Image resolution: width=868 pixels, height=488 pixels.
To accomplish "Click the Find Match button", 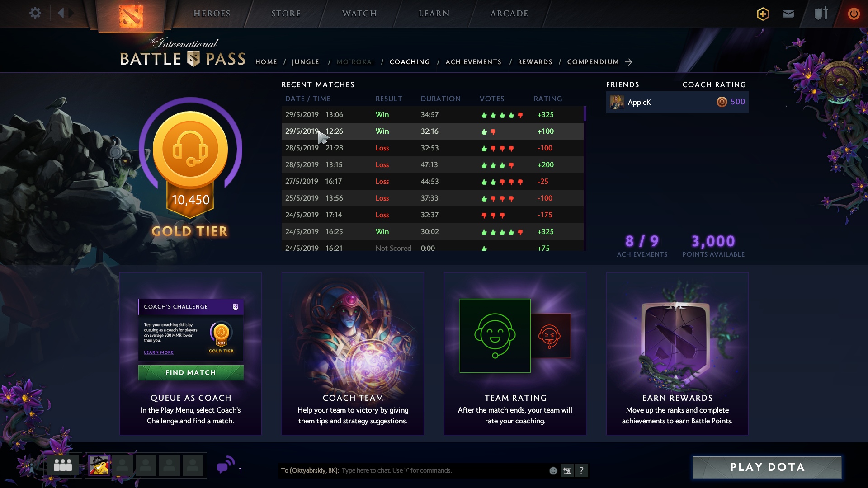I will click(x=191, y=373).
